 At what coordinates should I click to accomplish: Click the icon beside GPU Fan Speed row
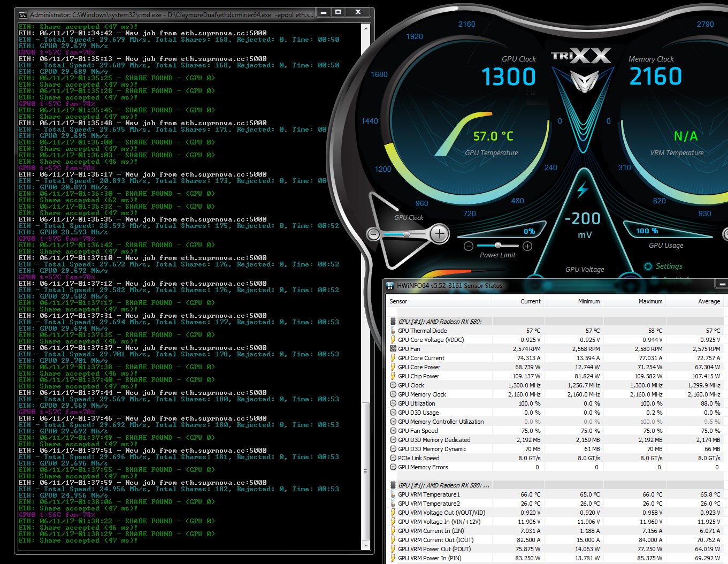393,431
